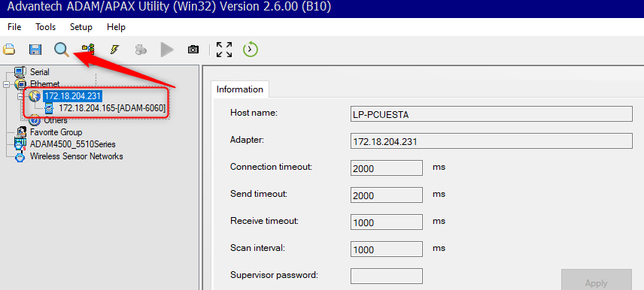The image size is (644, 290).
Task: Open the Setup menu
Action: click(x=81, y=27)
